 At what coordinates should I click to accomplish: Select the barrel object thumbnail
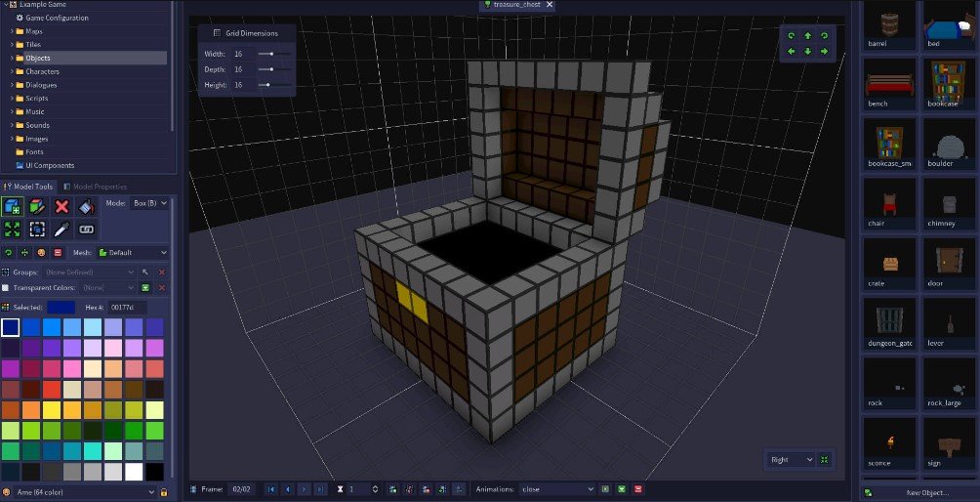pyautogui.click(x=889, y=25)
